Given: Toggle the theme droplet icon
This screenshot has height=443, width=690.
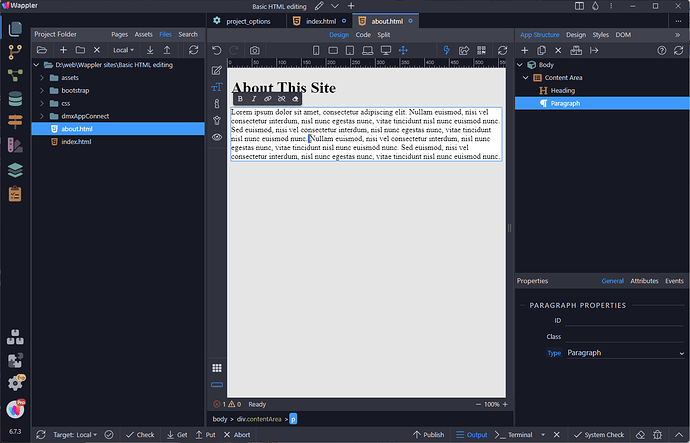Looking at the screenshot, I should [x=595, y=6].
